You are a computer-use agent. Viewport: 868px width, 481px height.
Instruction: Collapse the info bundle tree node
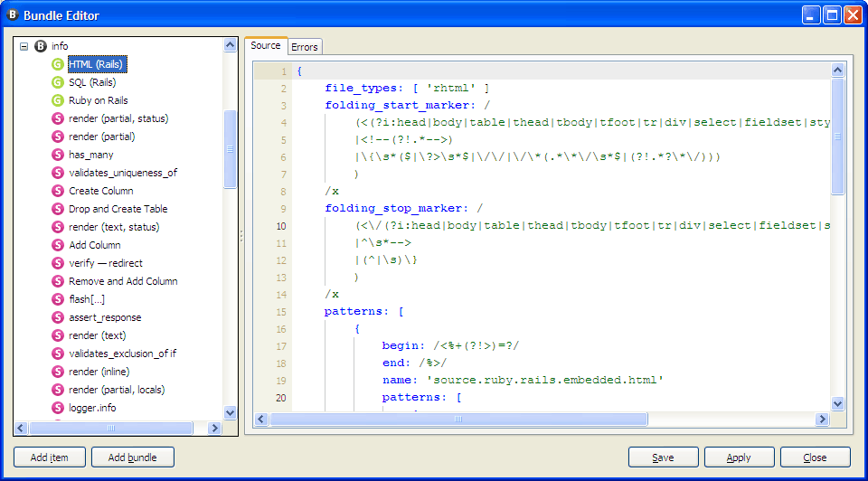coord(24,46)
